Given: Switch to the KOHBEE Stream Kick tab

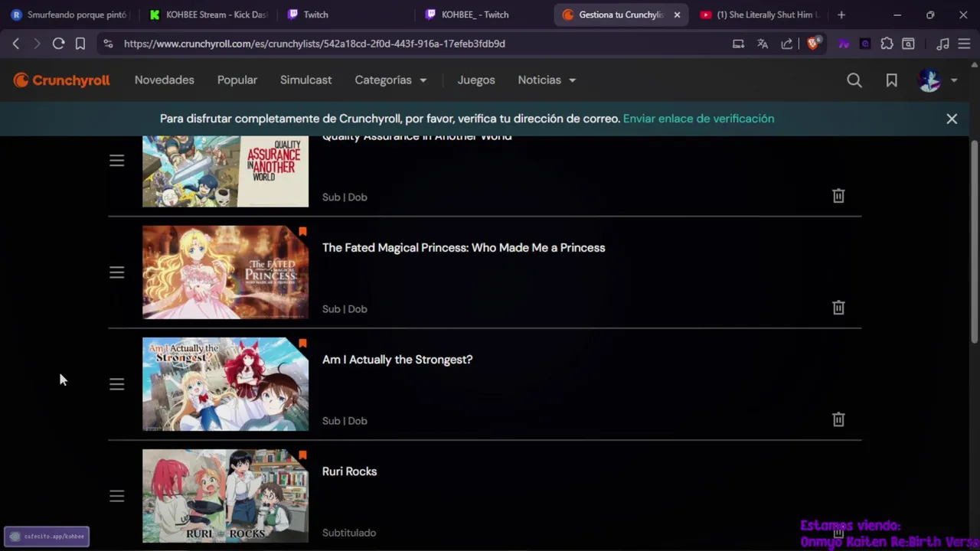Looking at the screenshot, I should pos(208,15).
